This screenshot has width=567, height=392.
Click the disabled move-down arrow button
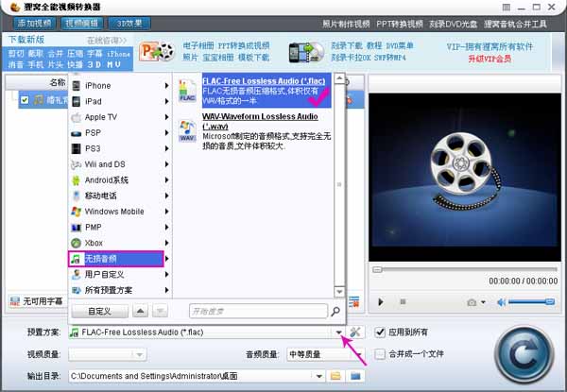[161, 311]
